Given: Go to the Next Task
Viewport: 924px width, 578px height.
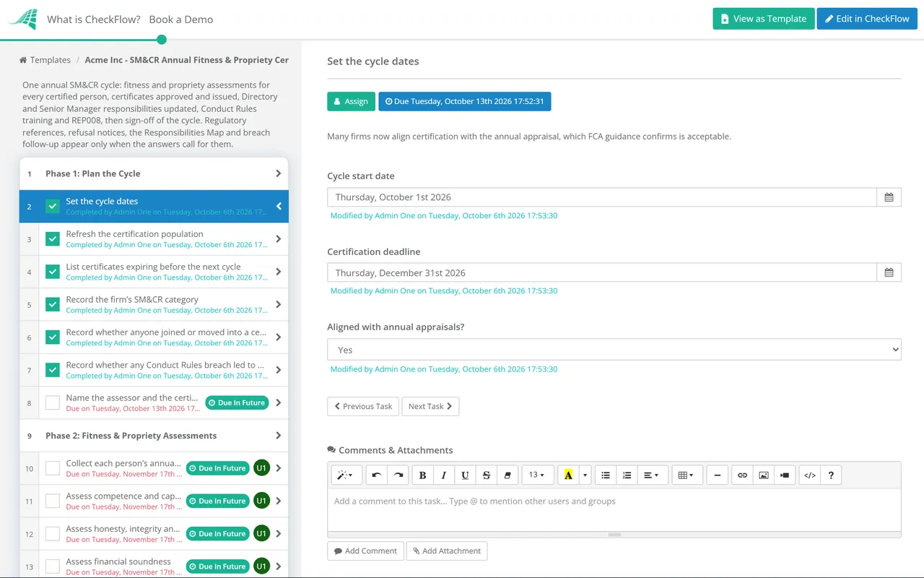Looking at the screenshot, I should tap(430, 406).
